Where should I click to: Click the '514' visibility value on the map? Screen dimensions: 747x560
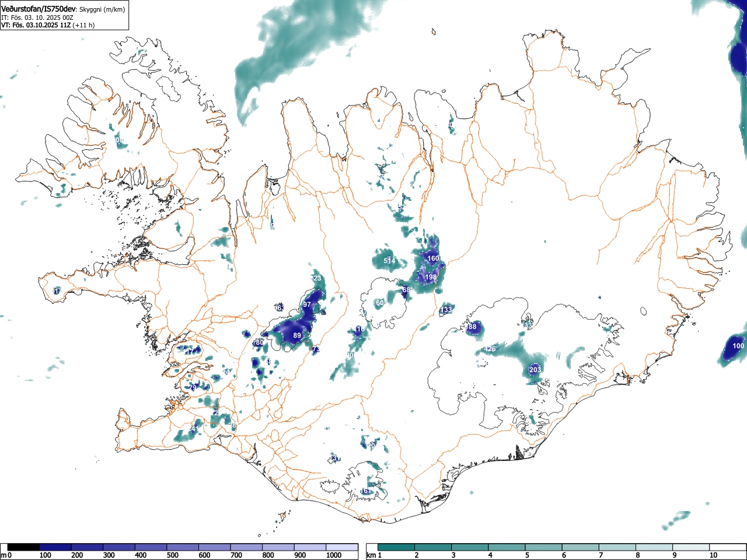(x=389, y=261)
